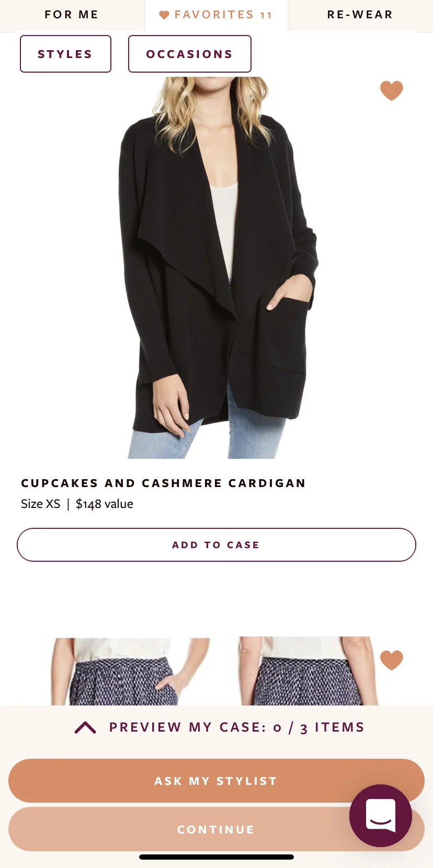
Task: Tap the home indicator bar
Action: click(216, 857)
